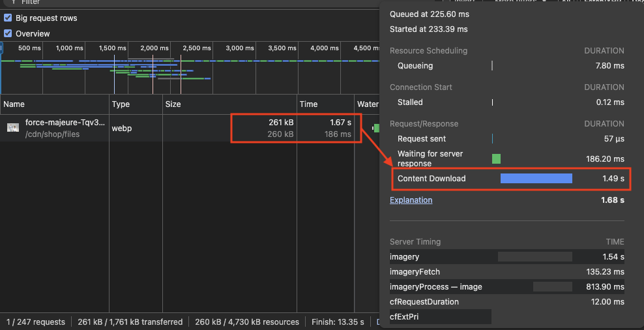Screen dimensions: 644x330
Task: Toggle the Big request rows checkbox
Action: click(x=8, y=18)
